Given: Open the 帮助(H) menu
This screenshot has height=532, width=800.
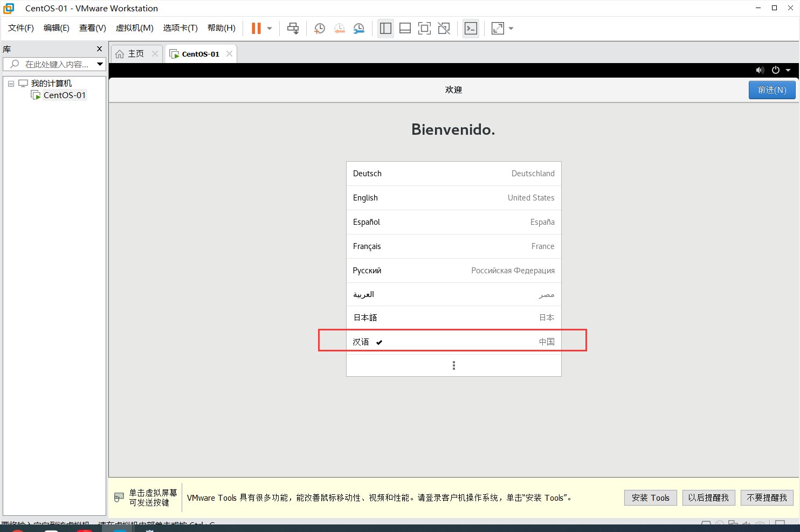Looking at the screenshot, I should coord(222,28).
